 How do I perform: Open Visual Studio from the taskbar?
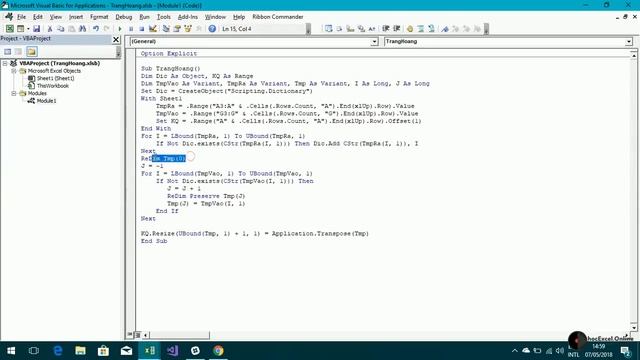pos(172,351)
